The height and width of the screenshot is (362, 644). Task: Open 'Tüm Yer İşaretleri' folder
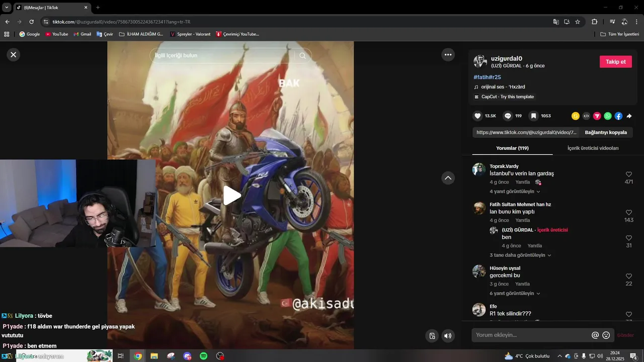(x=620, y=34)
